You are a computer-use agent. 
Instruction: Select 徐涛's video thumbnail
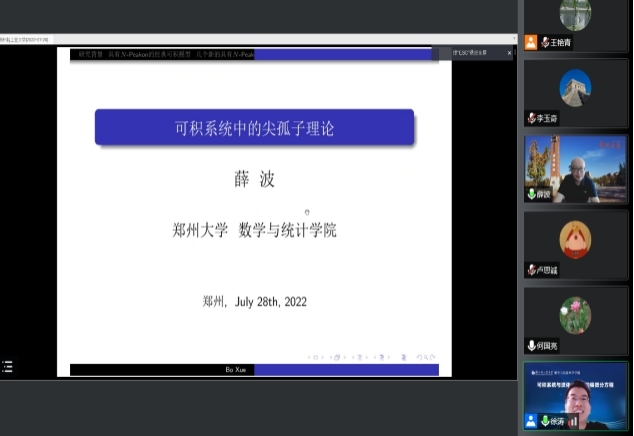pos(575,396)
